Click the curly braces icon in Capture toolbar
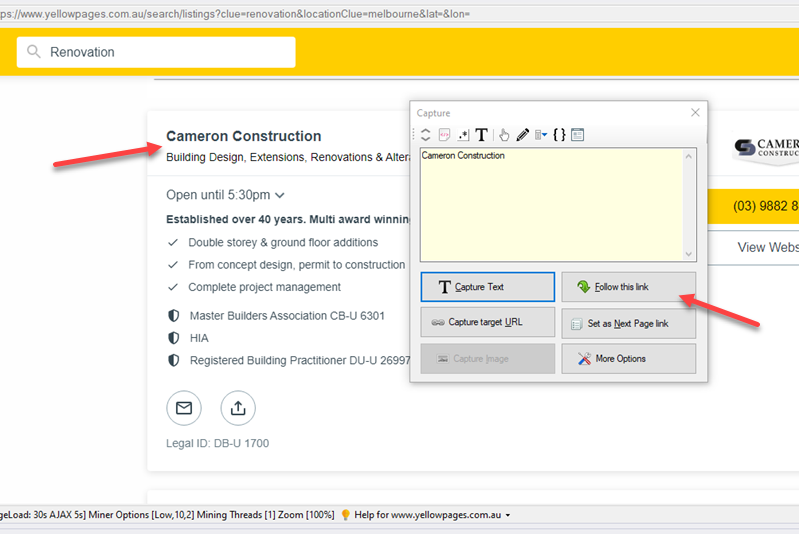This screenshot has height=534, width=799. click(x=559, y=135)
